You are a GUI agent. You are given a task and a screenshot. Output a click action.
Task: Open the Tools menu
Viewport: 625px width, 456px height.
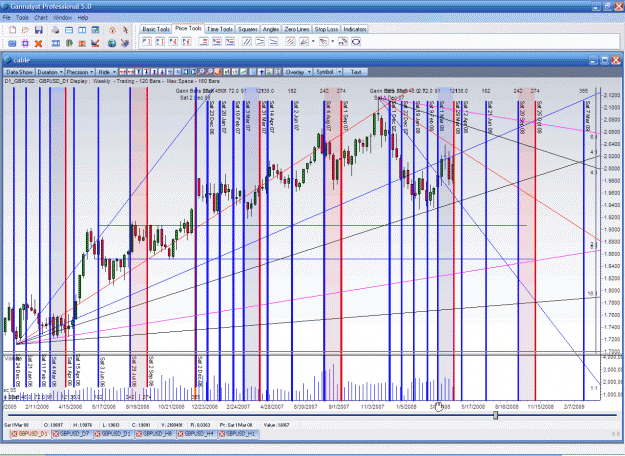(22, 18)
